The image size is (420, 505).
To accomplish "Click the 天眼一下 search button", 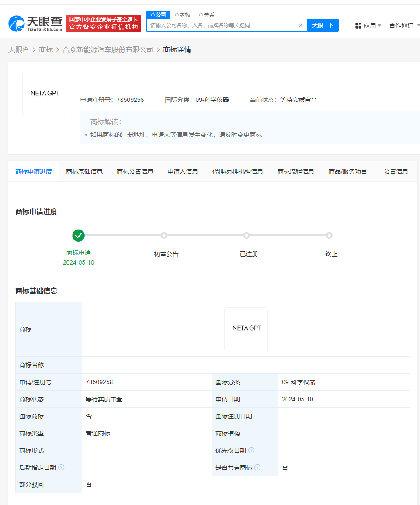I will coord(323,25).
